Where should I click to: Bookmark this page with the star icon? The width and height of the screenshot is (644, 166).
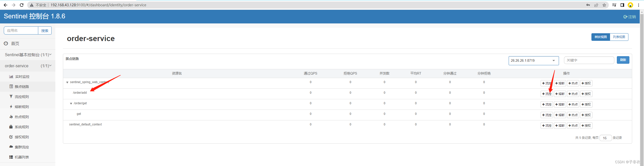[604, 5]
